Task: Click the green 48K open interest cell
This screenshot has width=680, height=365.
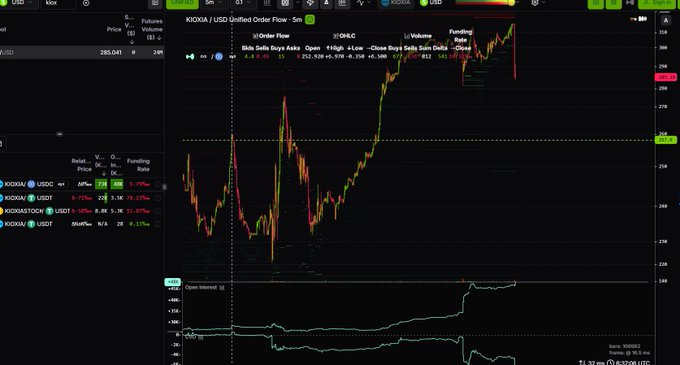Action: [117, 184]
